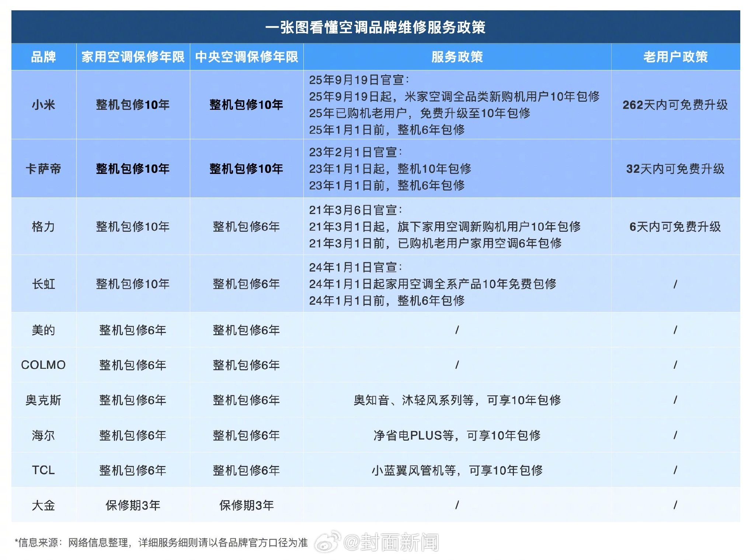This screenshot has width=755, height=560.
Task: Select the TCL brand cell
Action: (44, 470)
